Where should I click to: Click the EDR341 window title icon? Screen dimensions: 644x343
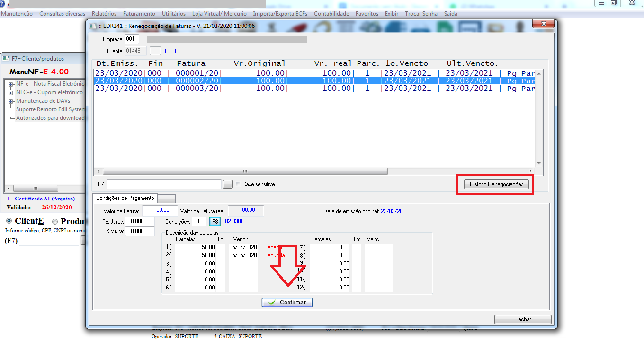click(x=91, y=26)
